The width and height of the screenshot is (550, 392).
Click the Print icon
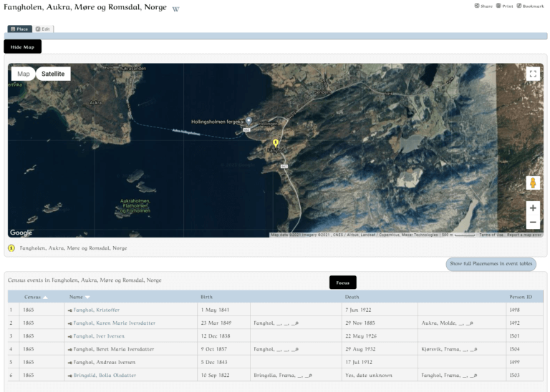[499, 6]
